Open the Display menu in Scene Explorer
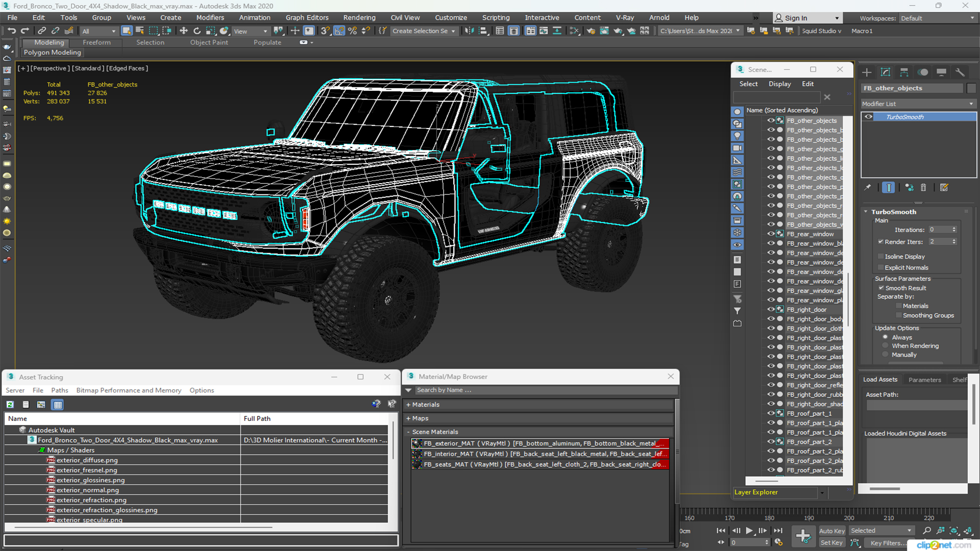The image size is (980, 551). pos(779,84)
